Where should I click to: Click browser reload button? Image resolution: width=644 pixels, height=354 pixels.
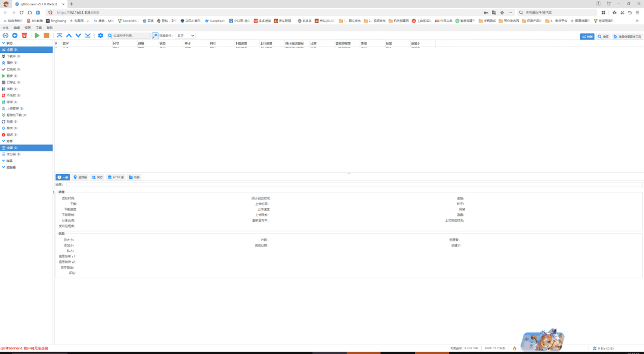pos(21,13)
